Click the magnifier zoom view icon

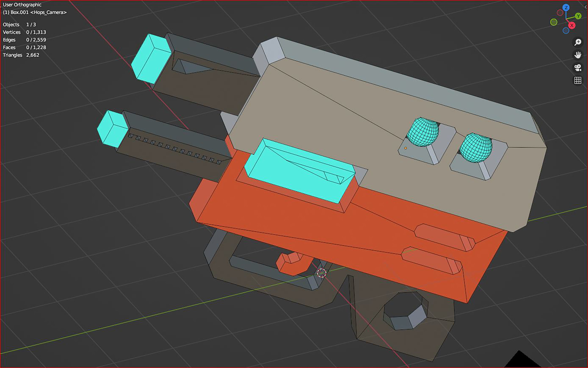578,42
